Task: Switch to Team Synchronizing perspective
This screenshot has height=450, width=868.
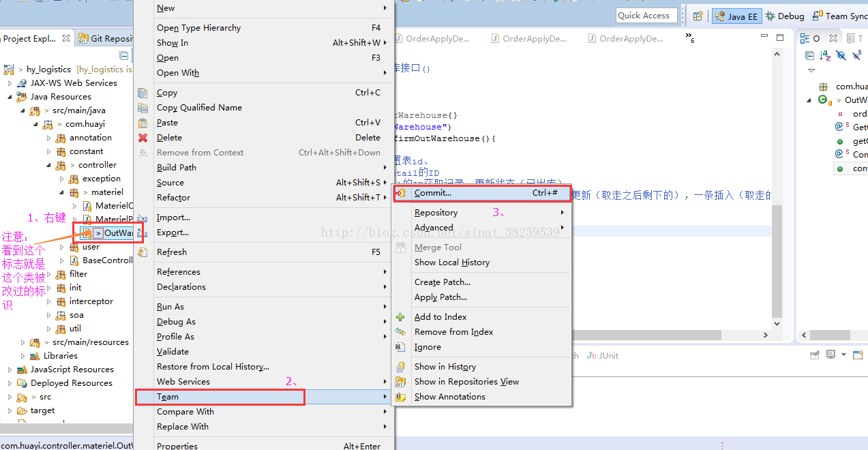Action: 839,16
